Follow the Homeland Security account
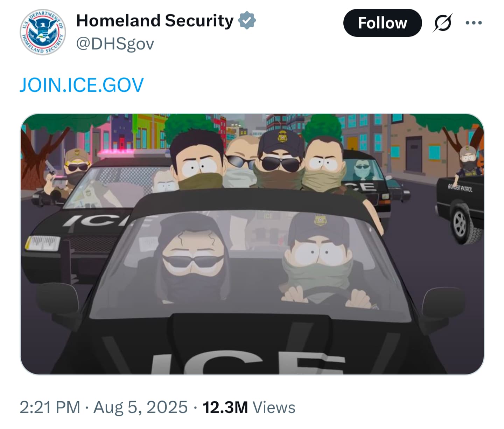Viewport: 504px width, 429px height. pyautogui.click(x=383, y=23)
